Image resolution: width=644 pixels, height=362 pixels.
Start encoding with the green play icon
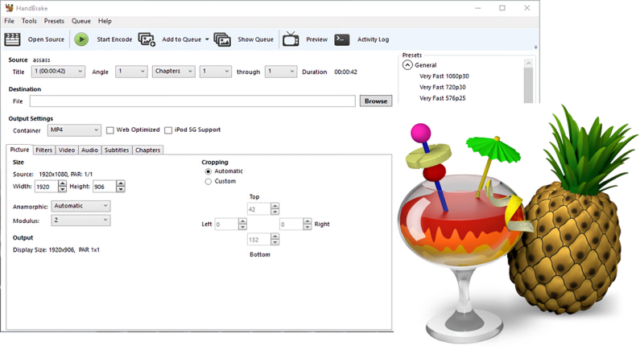(81, 39)
